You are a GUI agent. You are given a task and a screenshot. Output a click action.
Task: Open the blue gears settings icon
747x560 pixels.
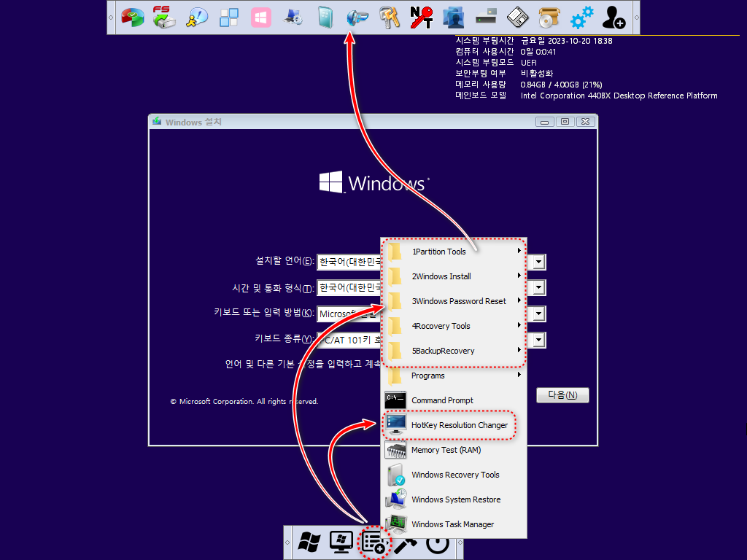pos(581,17)
